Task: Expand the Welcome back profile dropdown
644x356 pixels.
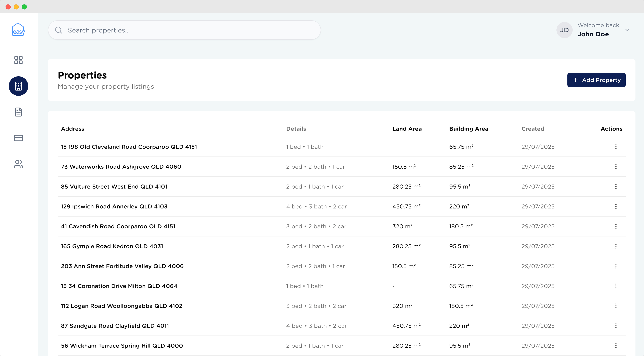Action: [628, 30]
